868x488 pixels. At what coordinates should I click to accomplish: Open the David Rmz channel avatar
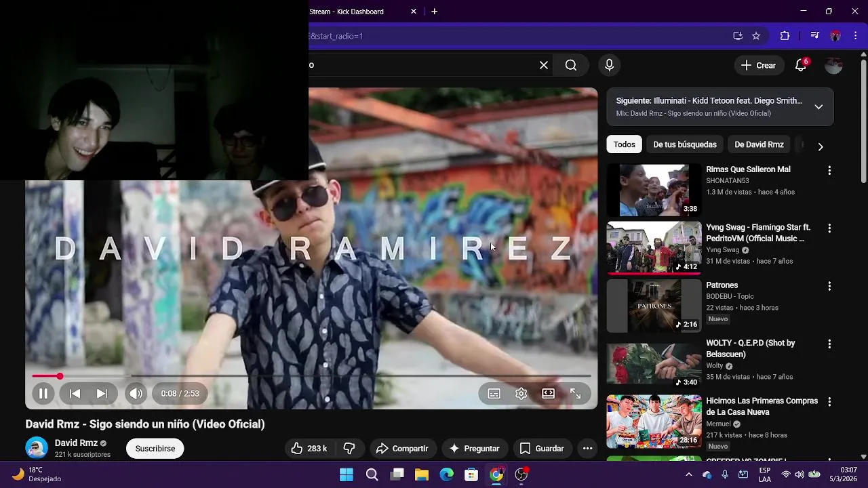click(37, 448)
